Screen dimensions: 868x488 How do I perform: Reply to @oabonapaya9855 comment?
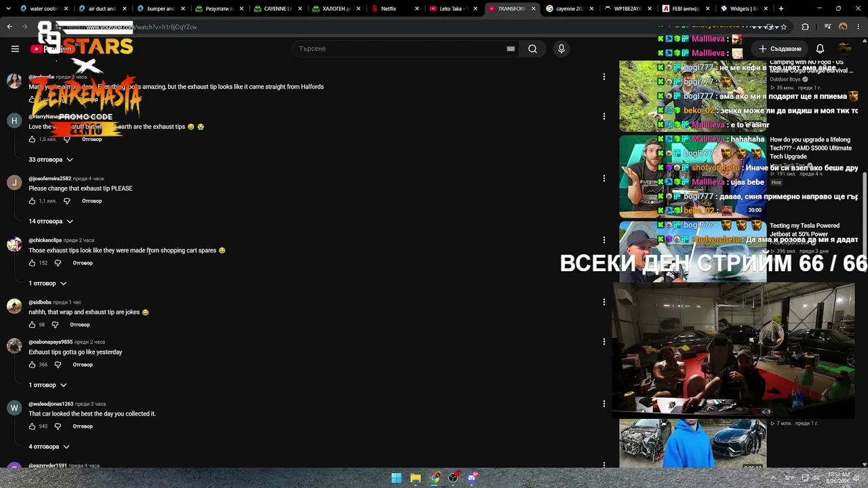83,365
